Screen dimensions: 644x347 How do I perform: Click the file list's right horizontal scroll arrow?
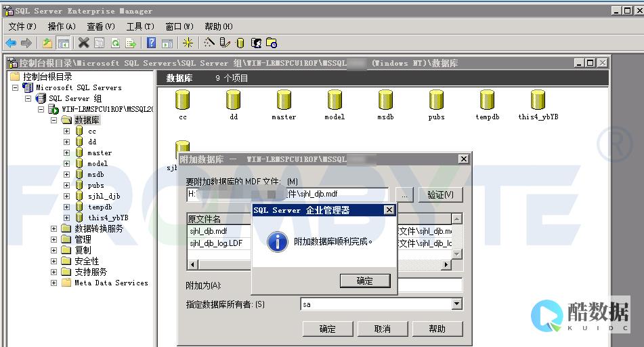point(446,265)
